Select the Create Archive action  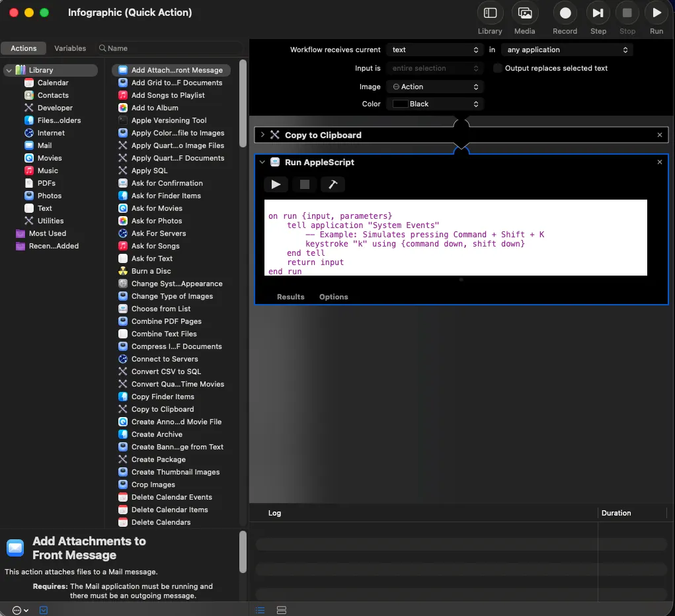click(157, 434)
